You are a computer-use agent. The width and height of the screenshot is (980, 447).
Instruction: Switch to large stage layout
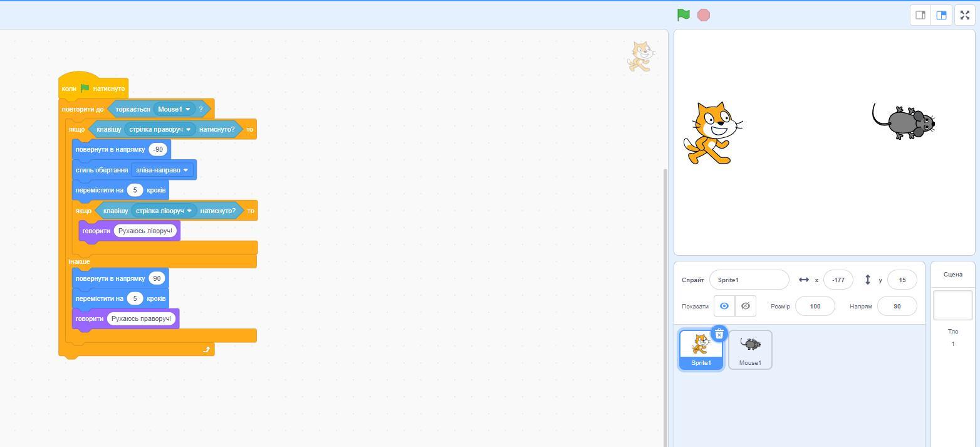tap(941, 15)
